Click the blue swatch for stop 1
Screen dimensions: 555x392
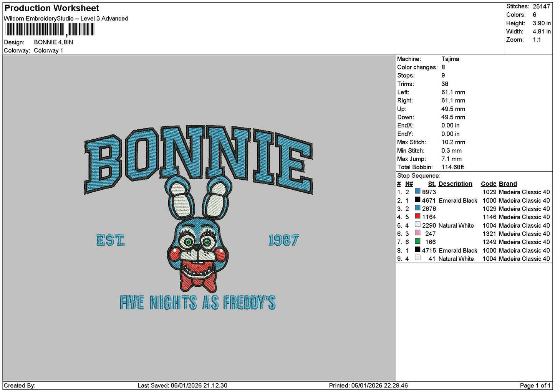coord(417,191)
